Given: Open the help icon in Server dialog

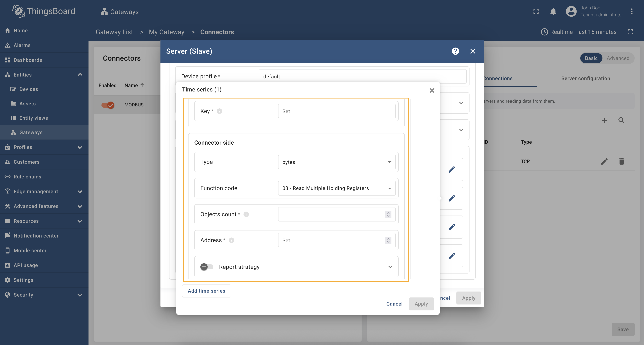Looking at the screenshot, I should (x=455, y=51).
